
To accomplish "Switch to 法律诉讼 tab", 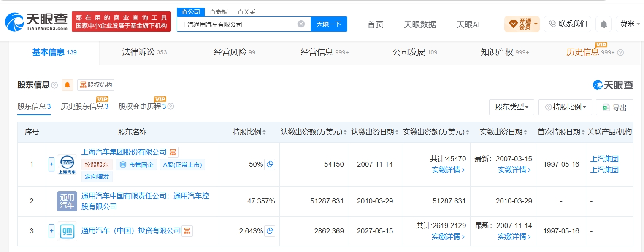I will click(x=144, y=52).
